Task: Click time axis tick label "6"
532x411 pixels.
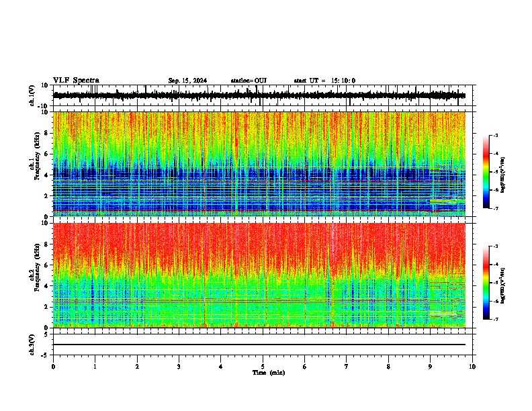Action: [305, 367]
